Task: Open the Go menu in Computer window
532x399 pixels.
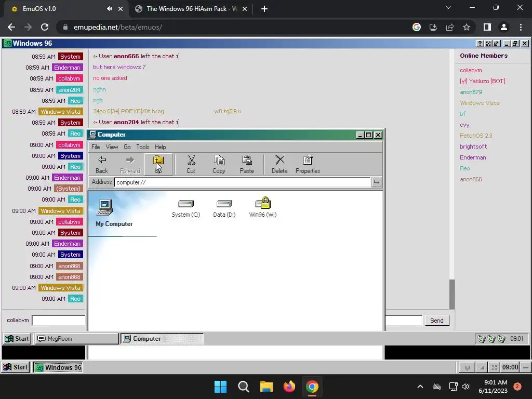Action: [127, 147]
